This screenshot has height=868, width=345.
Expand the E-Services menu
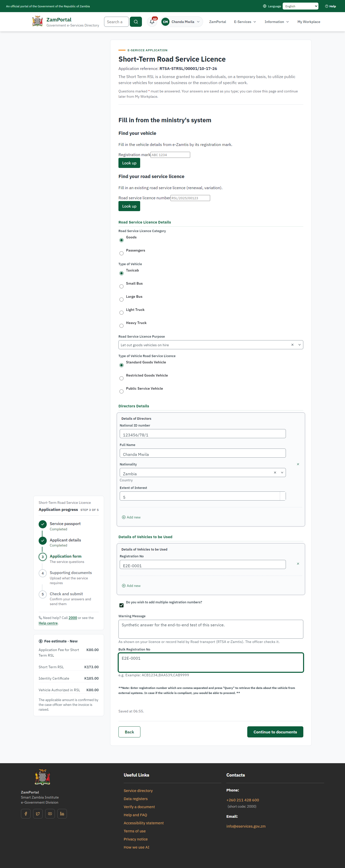245,21
